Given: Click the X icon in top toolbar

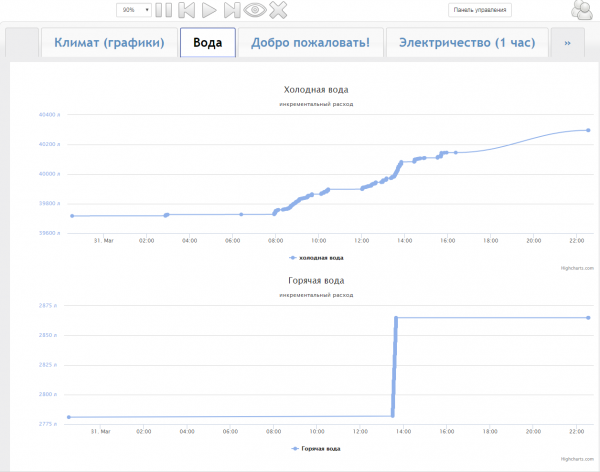Looking at the screenshot, I should coord(278,10).
